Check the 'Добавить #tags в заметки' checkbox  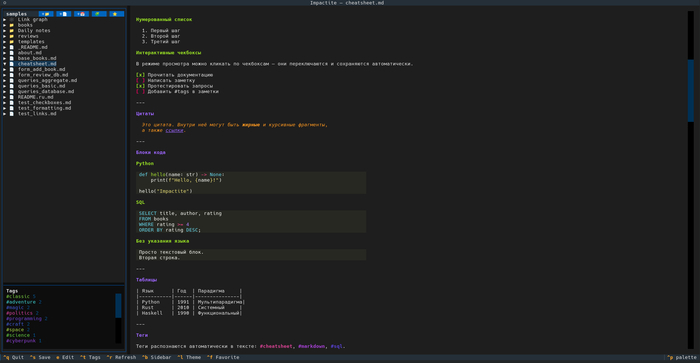(x=140, y=92)
